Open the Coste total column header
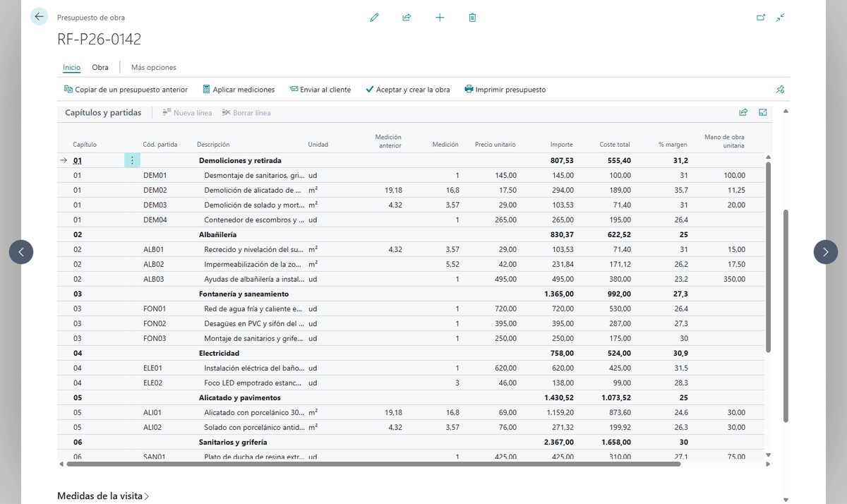Image resolution: width=847 pixels, height=504 pixels. pyautogui.click(x=615, y=145)
